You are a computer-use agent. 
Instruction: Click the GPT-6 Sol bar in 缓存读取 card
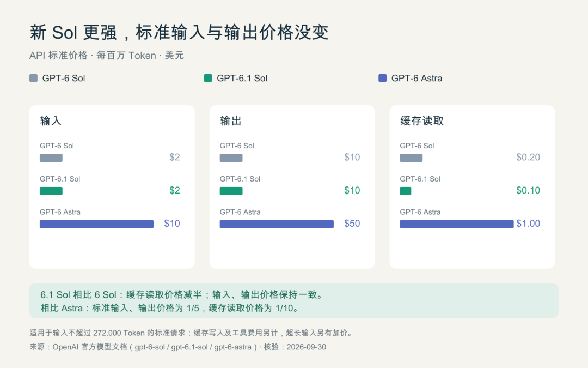(411, 158)
